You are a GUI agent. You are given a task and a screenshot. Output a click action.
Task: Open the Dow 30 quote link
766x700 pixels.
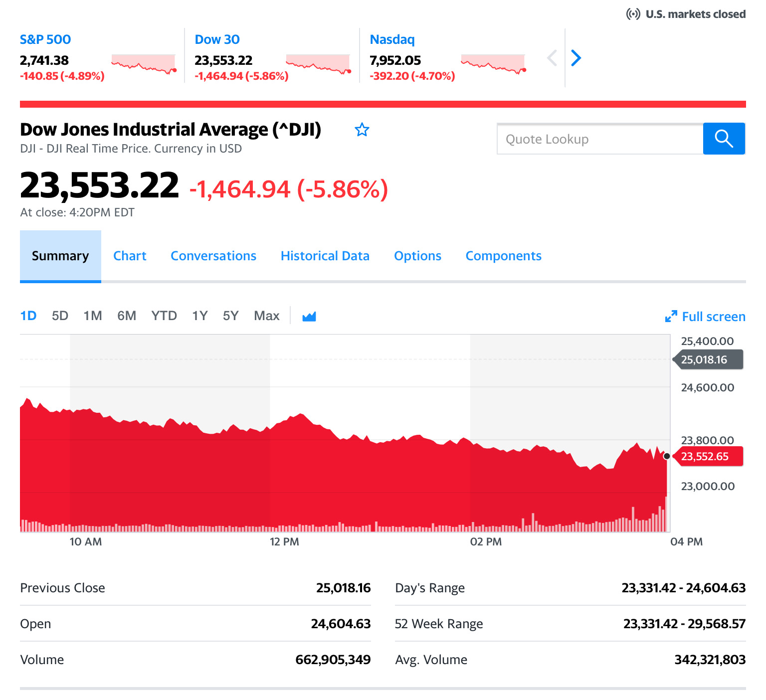(x=217, y=39)
